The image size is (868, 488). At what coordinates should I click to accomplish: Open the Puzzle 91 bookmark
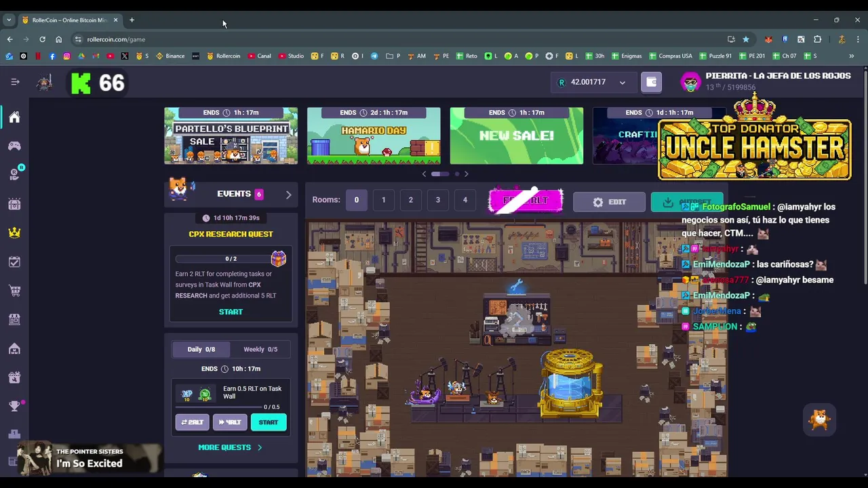tap(715, 56)
